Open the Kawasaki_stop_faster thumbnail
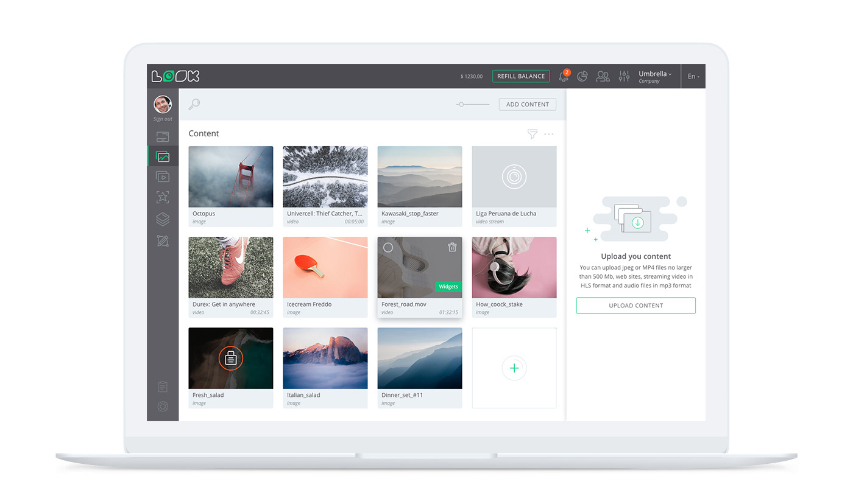Image resolution: width=853 pixels, height=504 pixels. click(420, 177)
